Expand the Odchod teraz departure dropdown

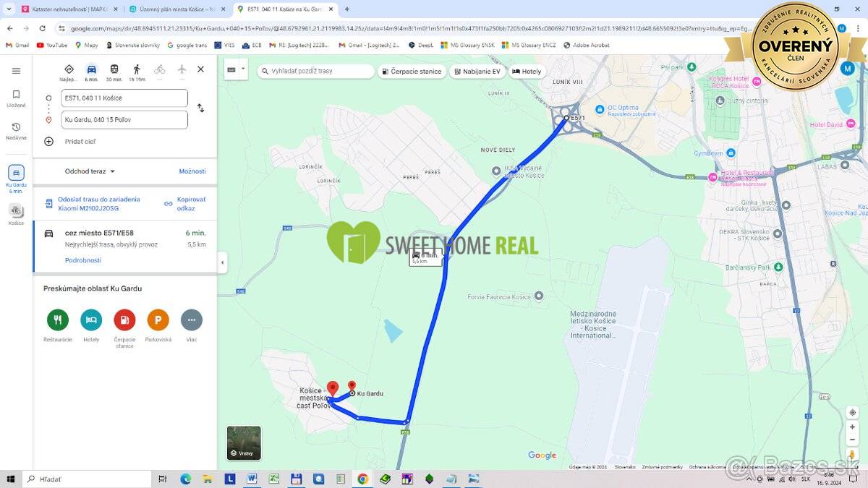(x=90, y=171)
